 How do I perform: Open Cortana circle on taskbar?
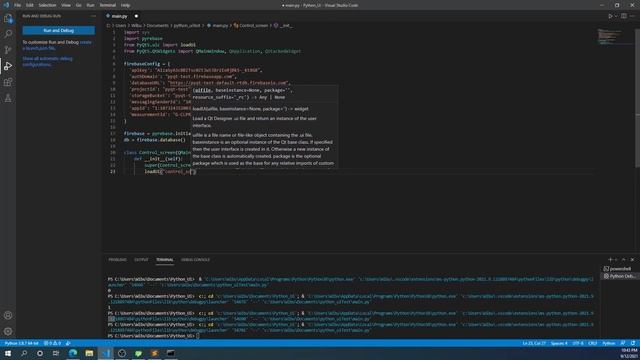tap(40, 353)
